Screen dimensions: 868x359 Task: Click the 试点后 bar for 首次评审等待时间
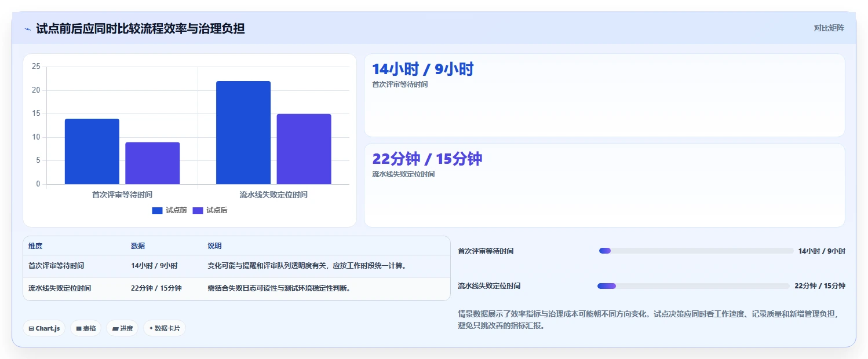tap(152, 163)
